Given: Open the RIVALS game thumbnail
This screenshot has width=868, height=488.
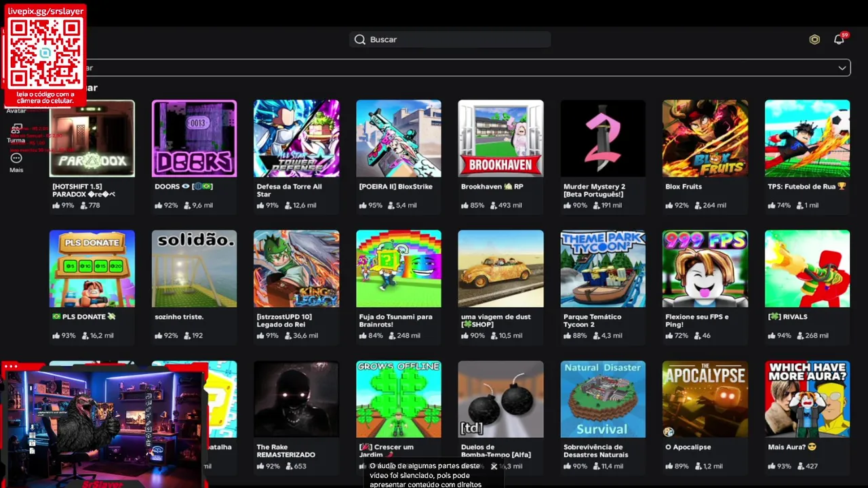Looking at the screenshot, I should [x=807, y=268].
